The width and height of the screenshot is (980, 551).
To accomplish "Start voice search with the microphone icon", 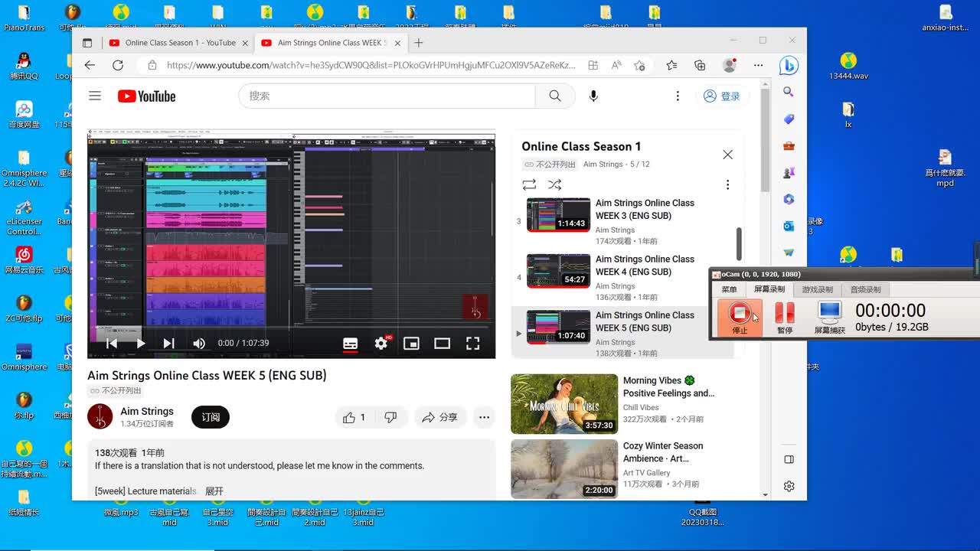I will [x=593, y=96].
